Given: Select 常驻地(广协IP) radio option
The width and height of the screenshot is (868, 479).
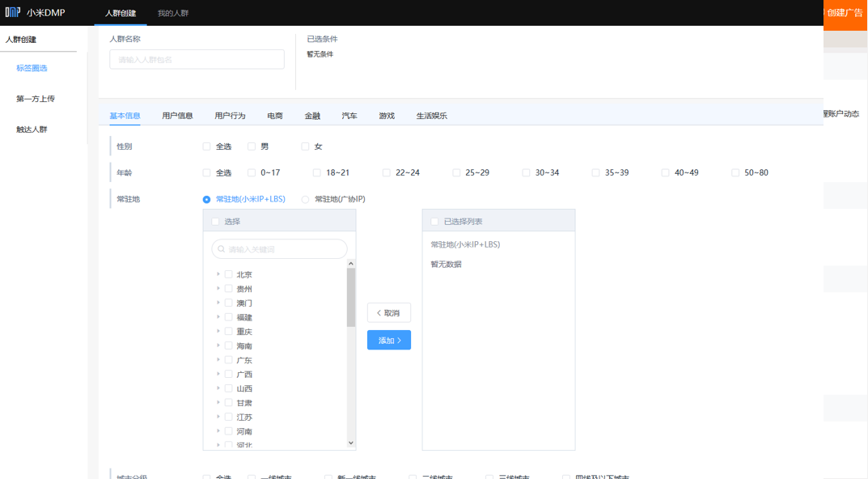Looking at the screenshot, I should [x=305, y=199].
